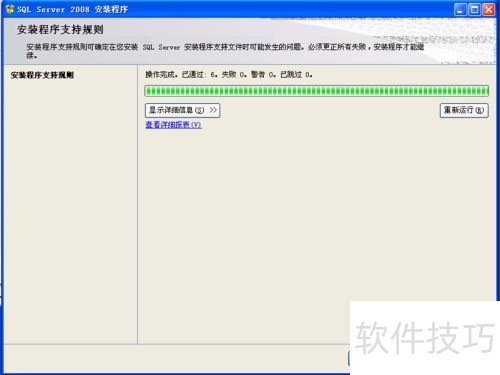
Task: Select 安装程序支持规则 step in the left sidebar
Action: tap(42, 75)
